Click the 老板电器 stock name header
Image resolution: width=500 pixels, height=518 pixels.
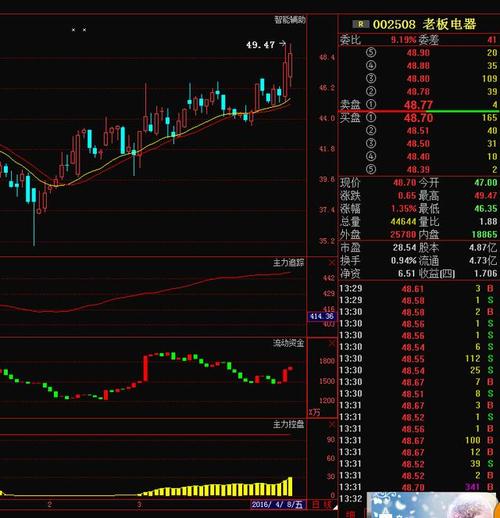449,24
